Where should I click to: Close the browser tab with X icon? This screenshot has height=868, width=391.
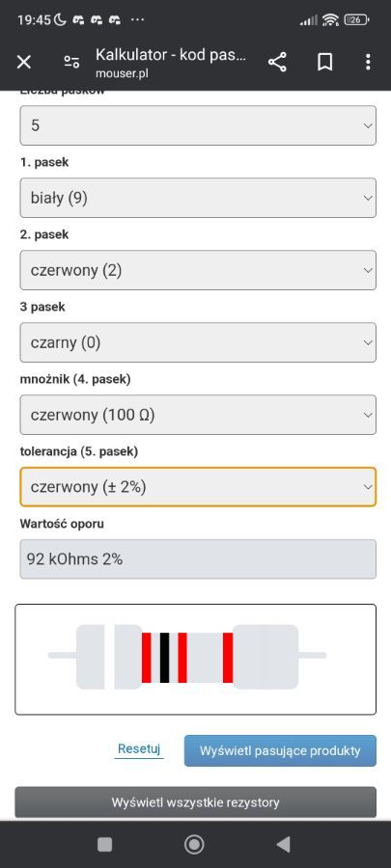click(24, 62)
